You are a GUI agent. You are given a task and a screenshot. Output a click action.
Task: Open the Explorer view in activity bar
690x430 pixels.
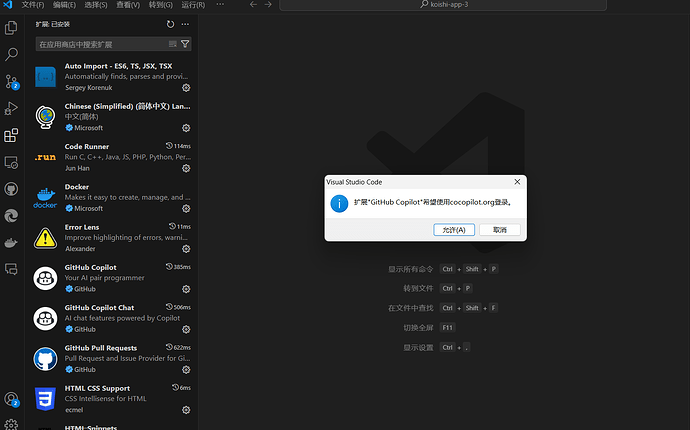11,28
